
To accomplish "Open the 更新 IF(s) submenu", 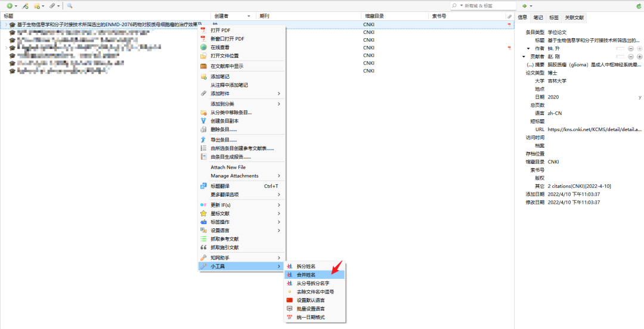I will point(242,205).
